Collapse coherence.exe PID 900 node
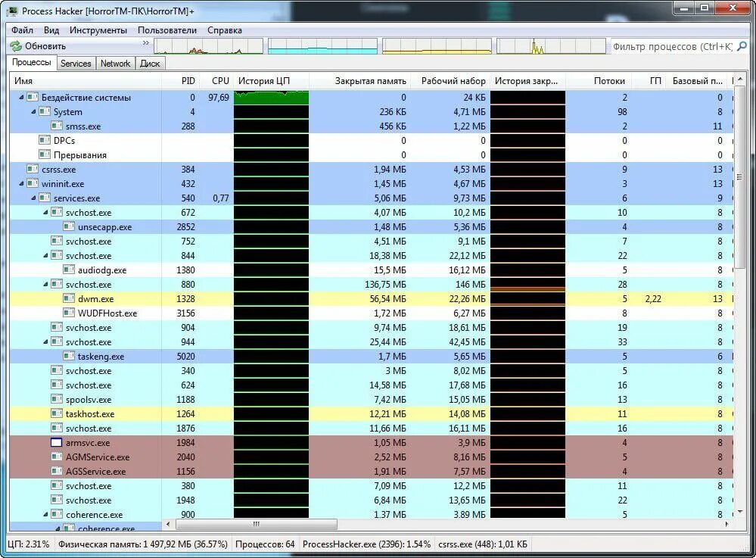The height and width of the screenshot is (558, 756). [46, 515]
